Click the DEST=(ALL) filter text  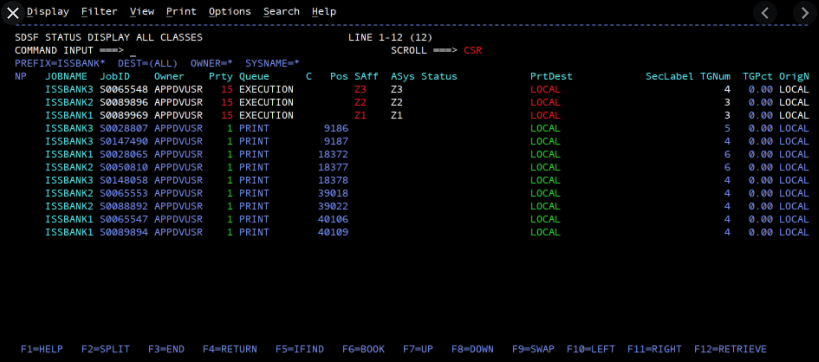coord(148,63)
